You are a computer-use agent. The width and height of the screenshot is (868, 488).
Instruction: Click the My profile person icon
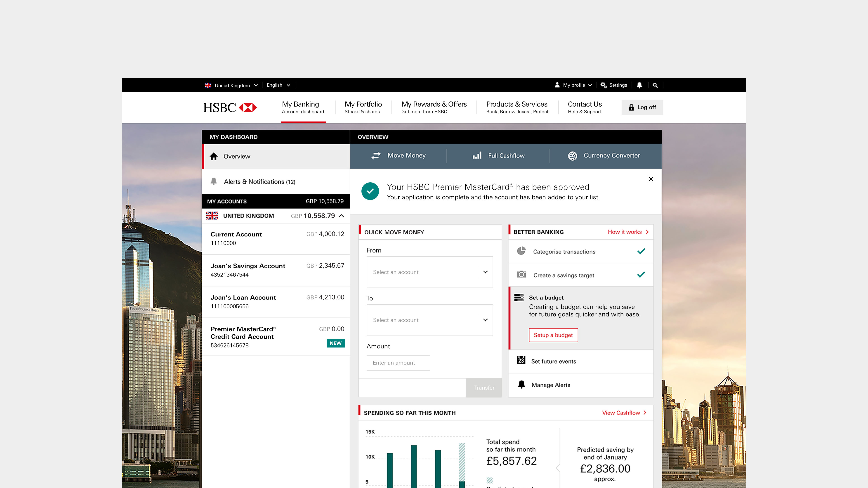[557, 85]
